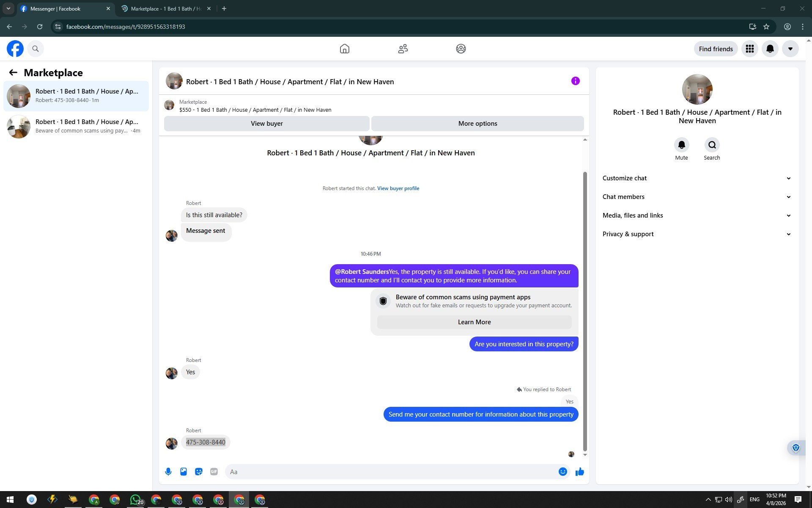Mute this conversation
Image resolution: width=812 pixels, height=508 pixels.
pyautogui.click(x=681, y=145)
